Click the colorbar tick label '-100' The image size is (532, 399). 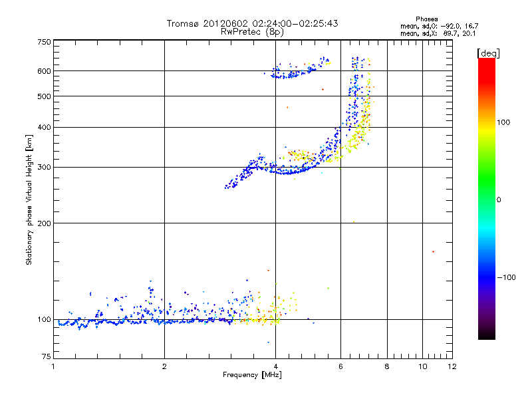pyautogui.click(x=506, y=277)
